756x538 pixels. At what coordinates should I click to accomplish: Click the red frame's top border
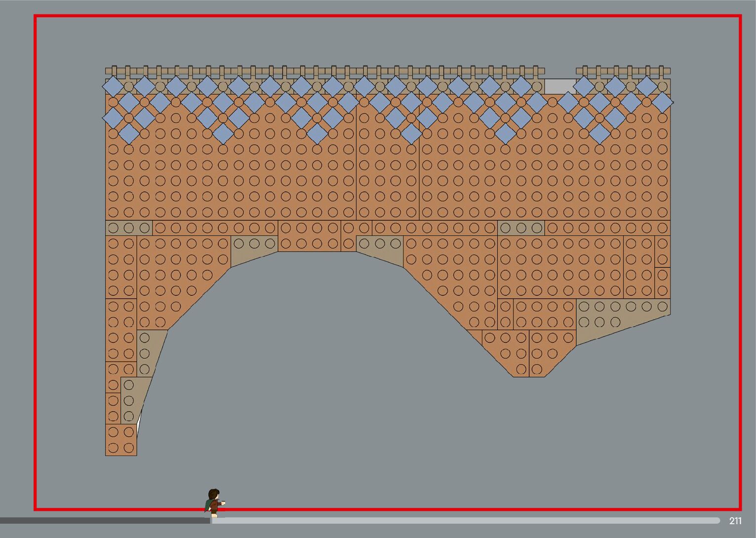388,16
